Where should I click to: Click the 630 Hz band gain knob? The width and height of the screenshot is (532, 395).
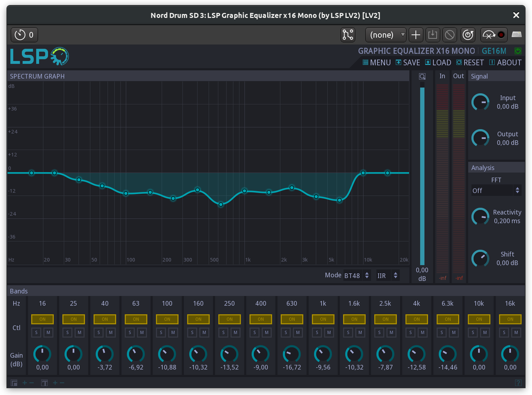click(x=292, y=354)
